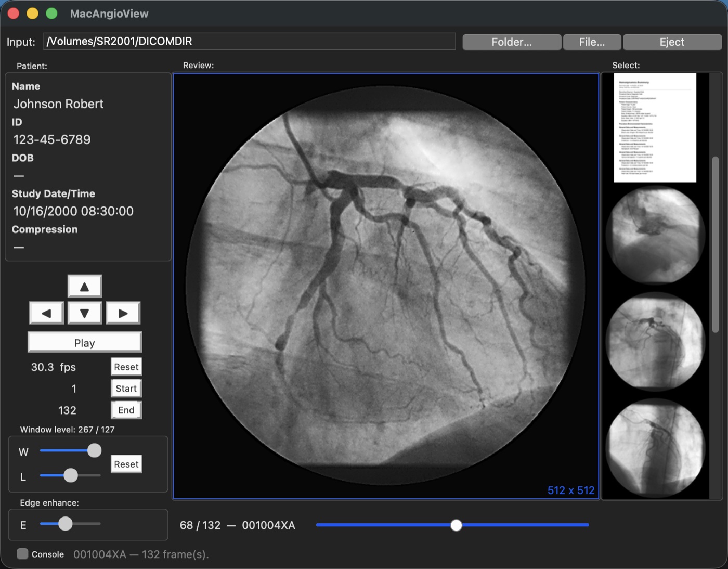Click the Window level: 267 / 127 label
The image size is (728, 569).
pyautogui.click(x=67, y=430)
